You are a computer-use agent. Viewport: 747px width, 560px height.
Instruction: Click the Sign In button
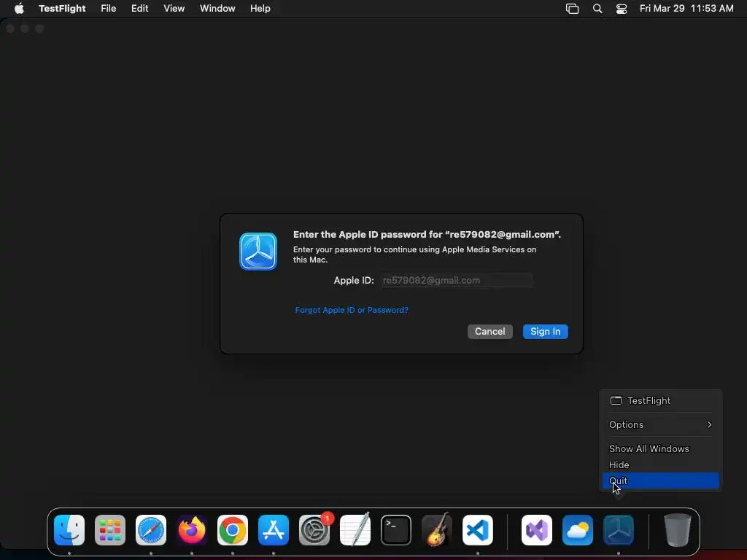546,332
